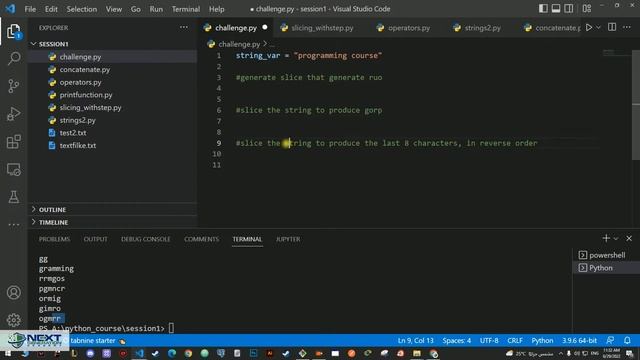Show additional activity bar views ellipsis
This screenshot has height=360, width=640.
(13, 224)
